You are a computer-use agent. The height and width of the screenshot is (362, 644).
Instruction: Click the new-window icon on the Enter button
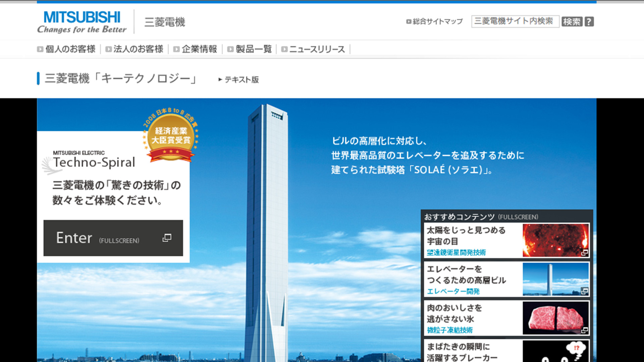point(167,238)
